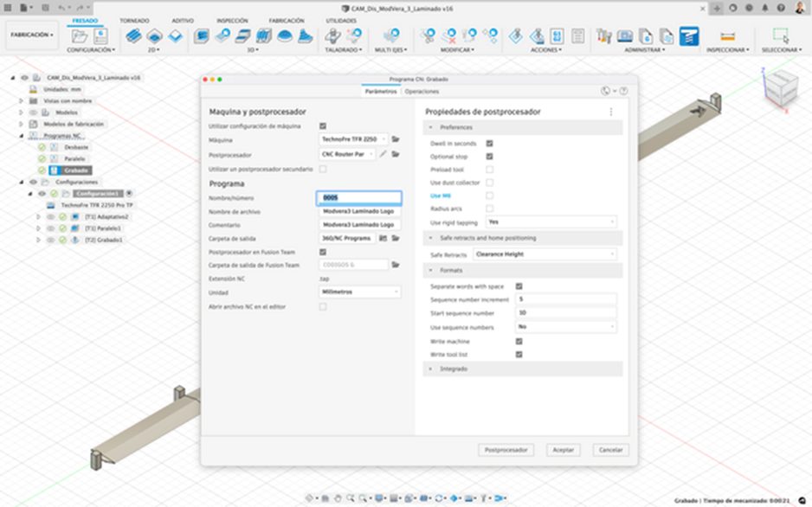The image size is (812, 507).
Task: Enable Utilizar un postprocesador secundario checkbox
Action: (x=323, y=170)
